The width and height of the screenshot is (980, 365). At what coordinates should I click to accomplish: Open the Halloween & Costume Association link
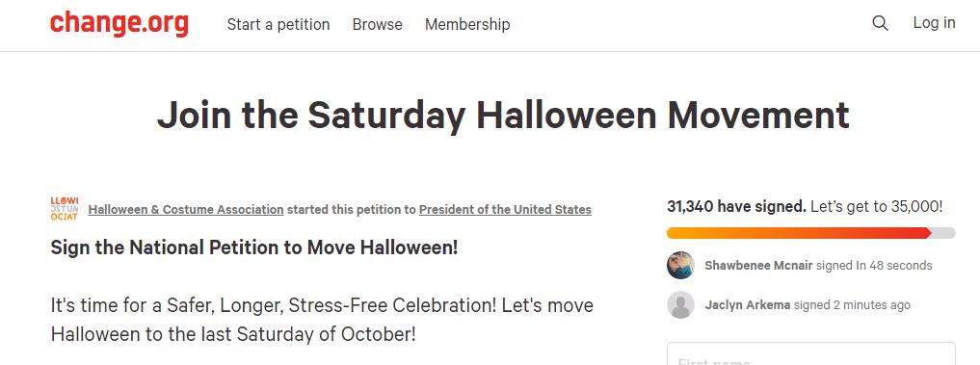coord(186,210)
